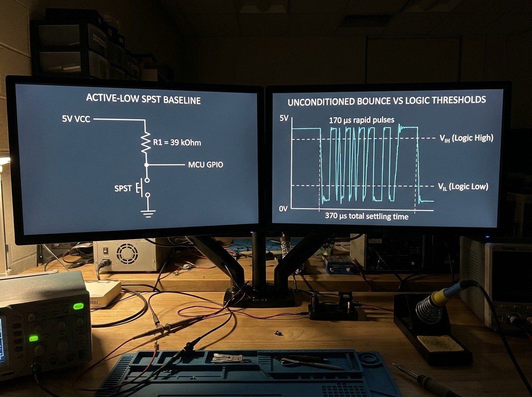Click the '0V' axis label on the graph
532x397 pixels.
(283, 209)
